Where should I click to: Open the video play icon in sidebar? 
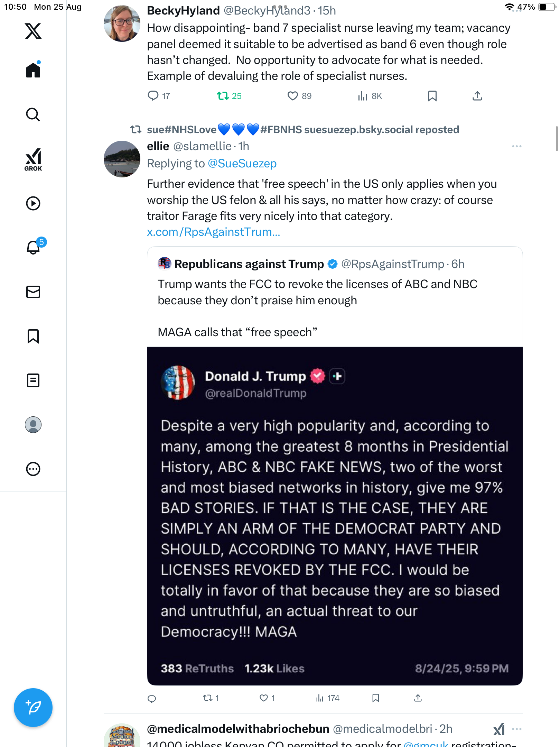coord(33,203)
